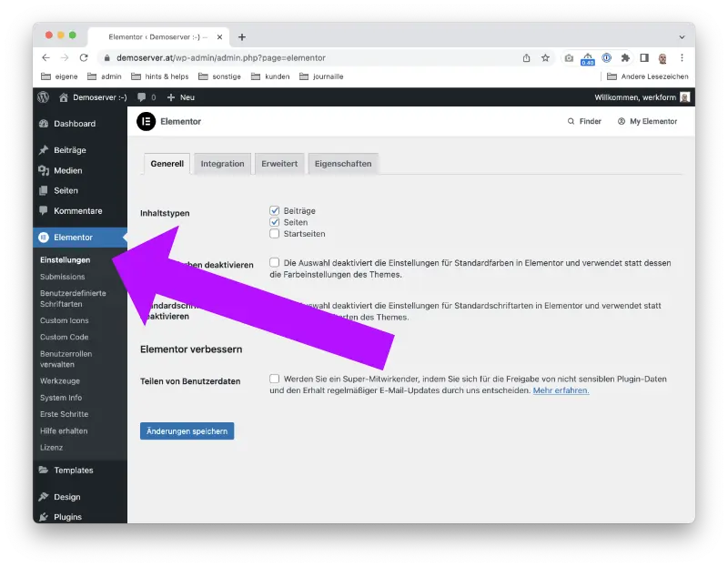The image size is (728, 567).
Task: Open the extensions puzzle icon
Action: [625, 57]
